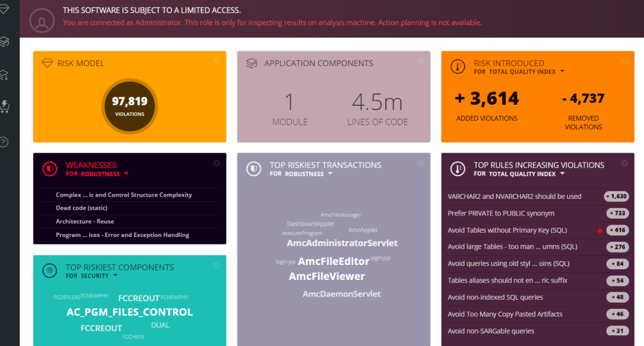Select Dead code (static) weakness row
644x346 pixels.
click(82, 208)
